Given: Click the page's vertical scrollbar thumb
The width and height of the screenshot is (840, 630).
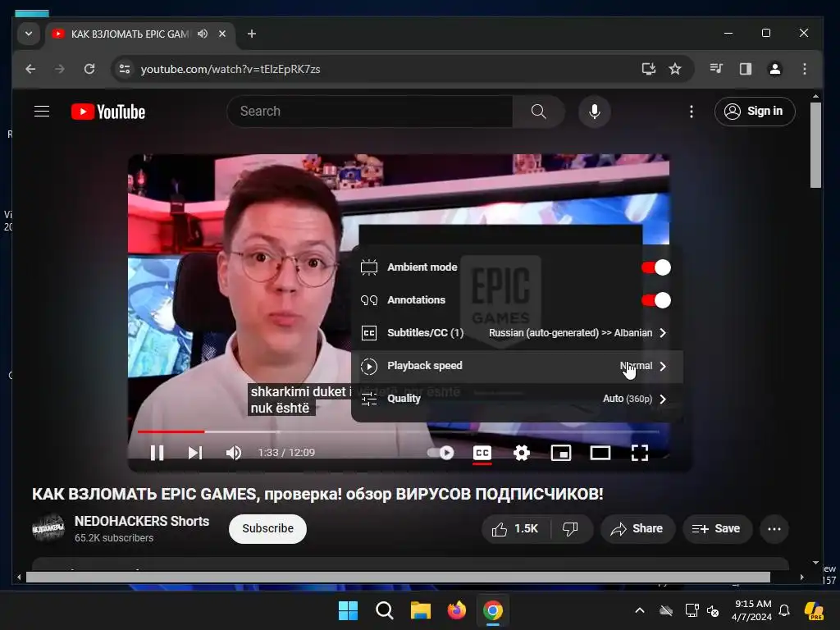Looking at the screenshot, I should tap(815, 144).
